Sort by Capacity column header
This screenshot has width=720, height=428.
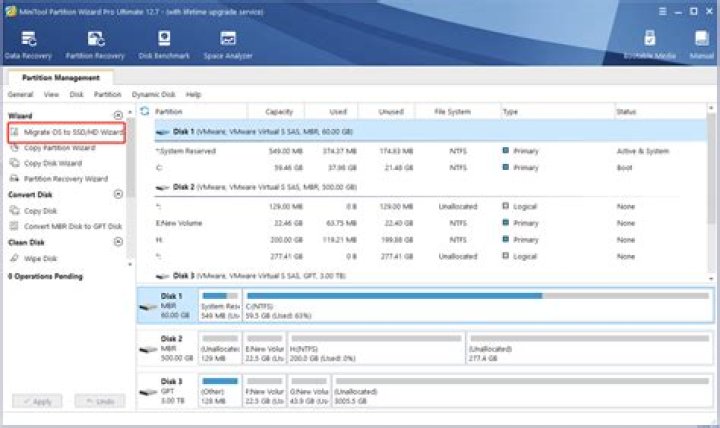pos(278,112)
